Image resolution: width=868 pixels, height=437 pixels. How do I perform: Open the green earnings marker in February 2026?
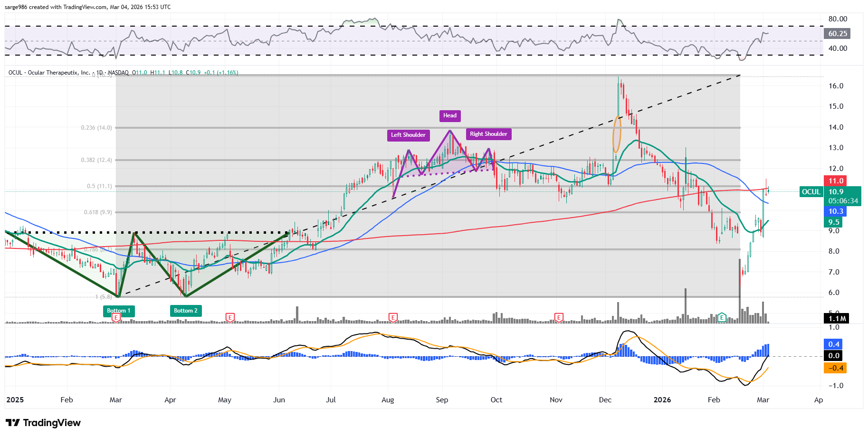(x=722, y=317)
